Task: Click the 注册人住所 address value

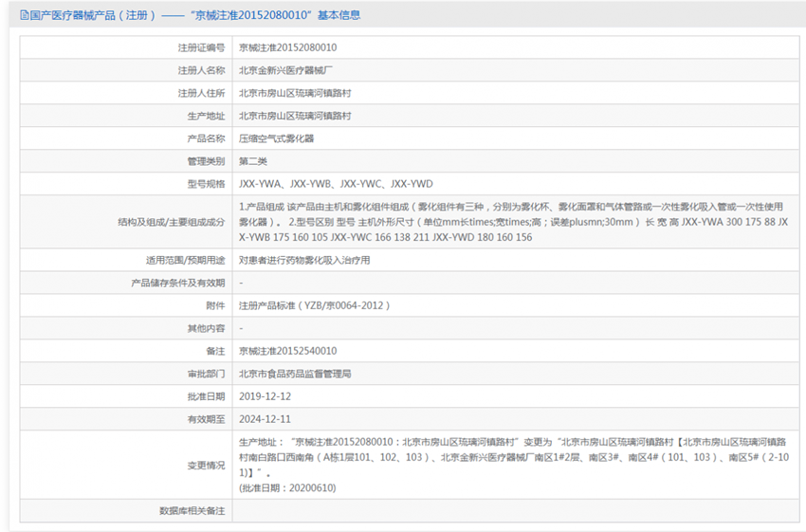Action: (295, 93)
